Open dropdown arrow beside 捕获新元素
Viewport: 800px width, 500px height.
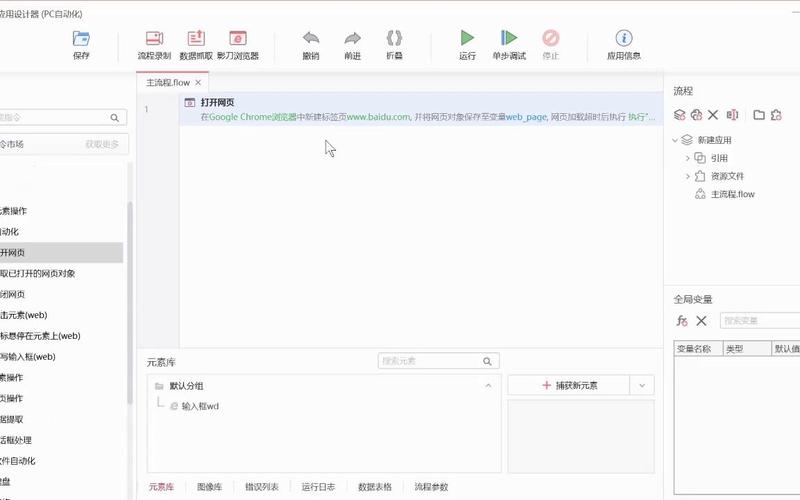click(643, 385)
